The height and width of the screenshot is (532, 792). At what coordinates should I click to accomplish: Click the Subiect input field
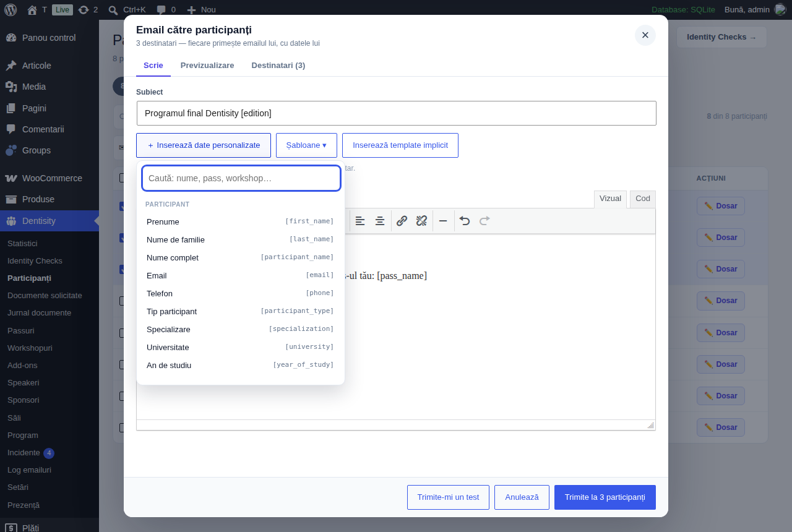396,113
